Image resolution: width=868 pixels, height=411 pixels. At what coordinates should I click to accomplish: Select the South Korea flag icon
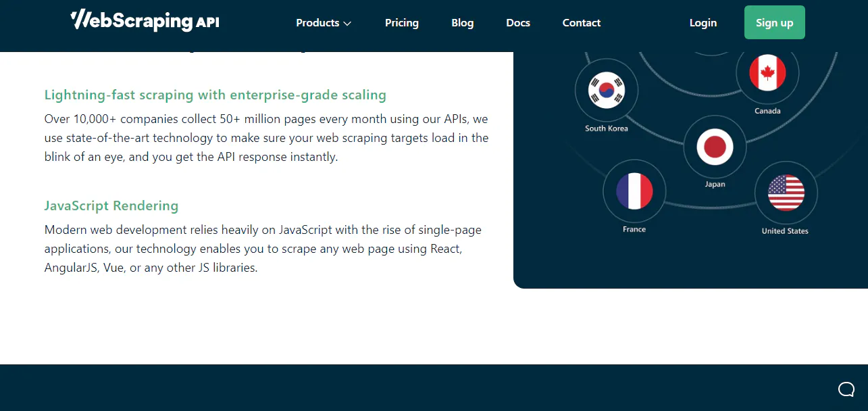[606, 91]
